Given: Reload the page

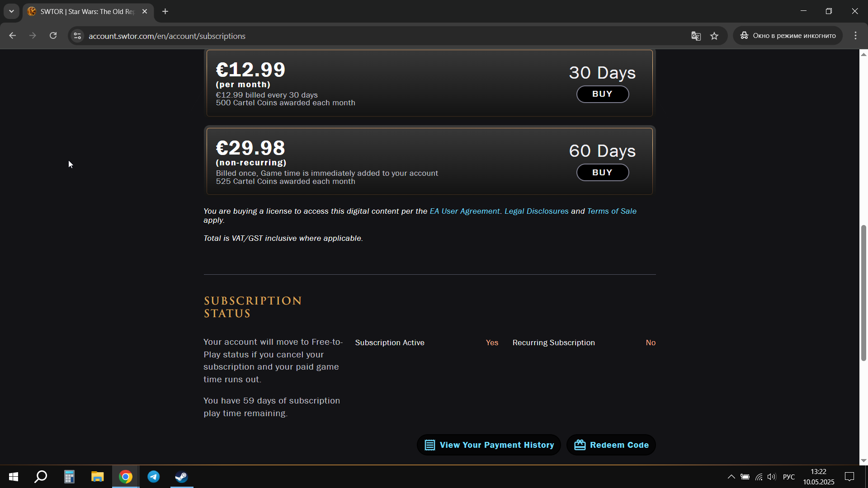Looking at the screenshot, I should coord(53,36).
